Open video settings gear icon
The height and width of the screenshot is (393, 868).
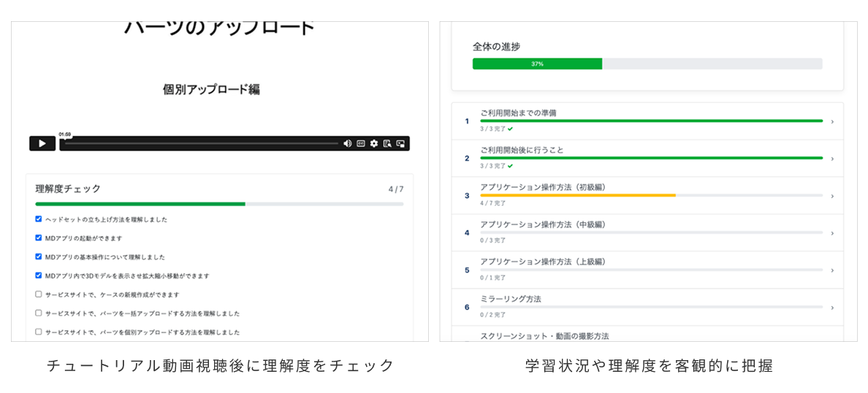pyautogui.click(x=373, y=144)
